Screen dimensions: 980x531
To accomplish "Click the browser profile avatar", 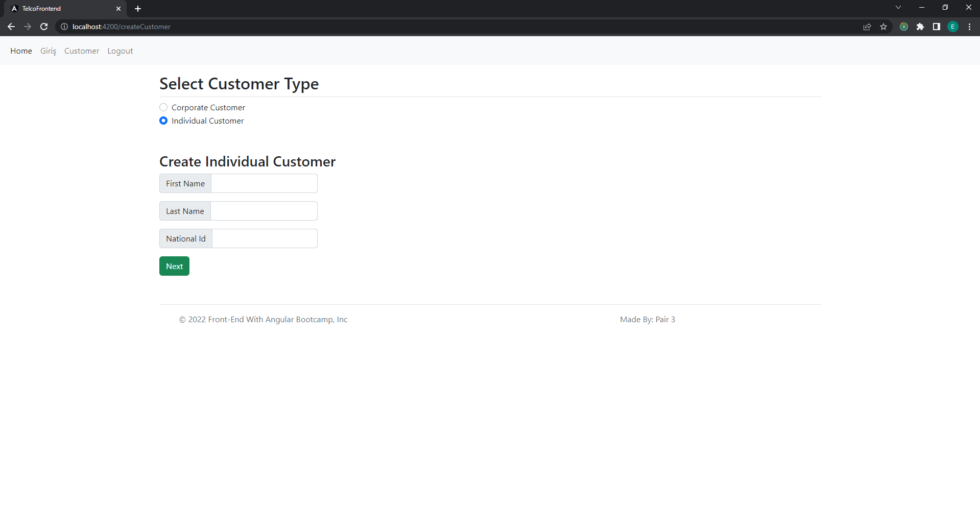I will 952,27.
